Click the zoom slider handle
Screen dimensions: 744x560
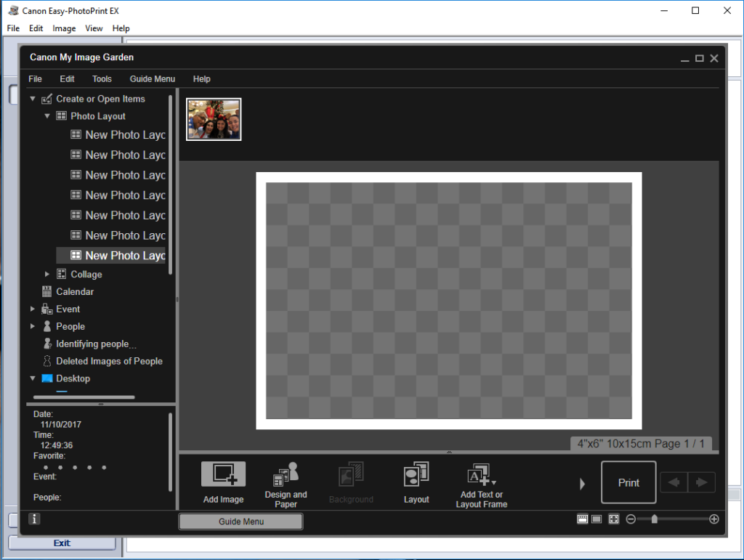(655, 519)
